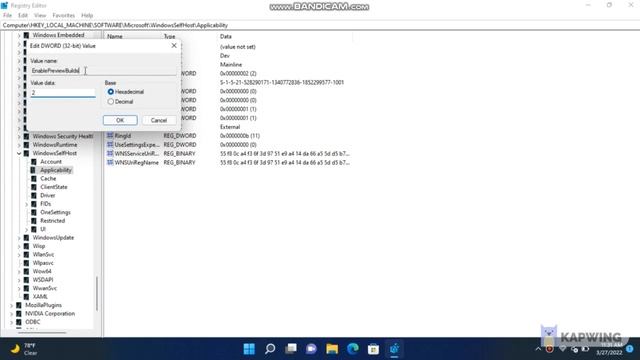Open the Edit menu
Image resolution: width=640 pixels, height=360 pixels.
tap(23, 16)
